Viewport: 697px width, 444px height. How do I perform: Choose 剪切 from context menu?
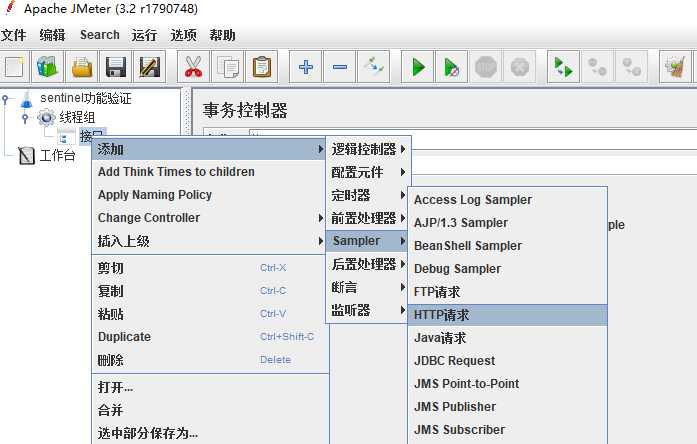pyautogui.click(x=209, y=268)
